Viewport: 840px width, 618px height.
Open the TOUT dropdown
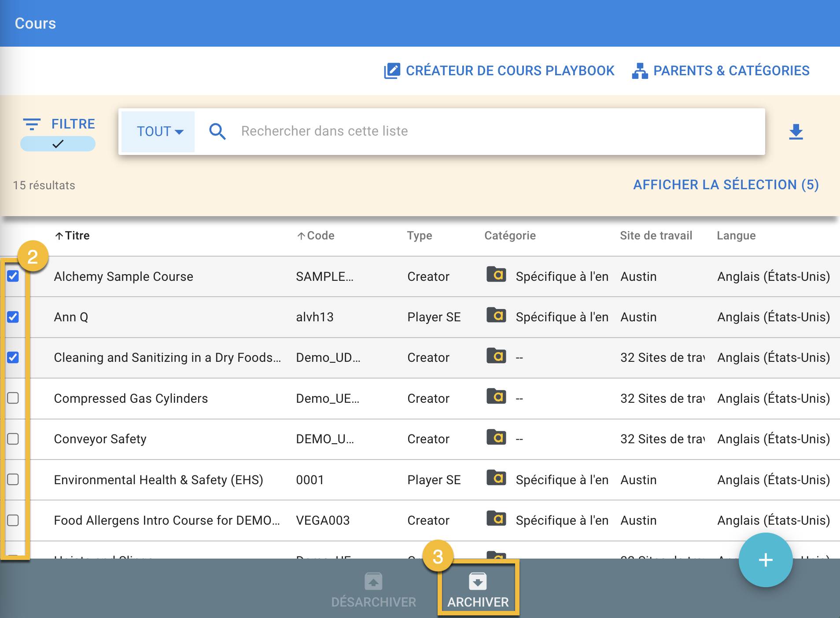coord(158,131)
